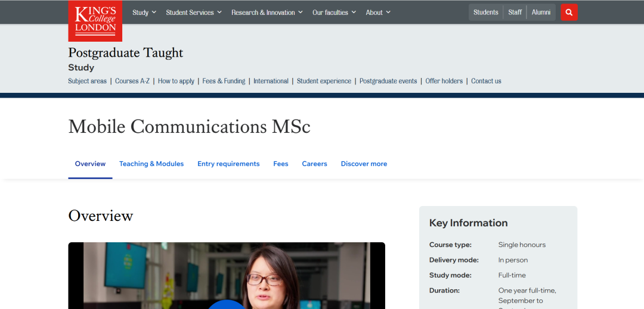Select the Discover more tab
The image size is (644, 309).
tap(364, 164)
